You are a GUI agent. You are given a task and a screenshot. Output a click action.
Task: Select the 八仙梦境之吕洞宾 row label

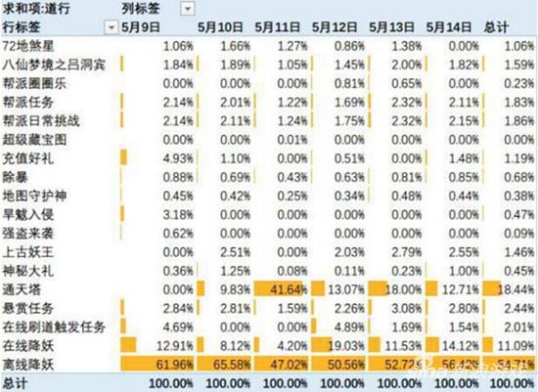pos(54,65)
